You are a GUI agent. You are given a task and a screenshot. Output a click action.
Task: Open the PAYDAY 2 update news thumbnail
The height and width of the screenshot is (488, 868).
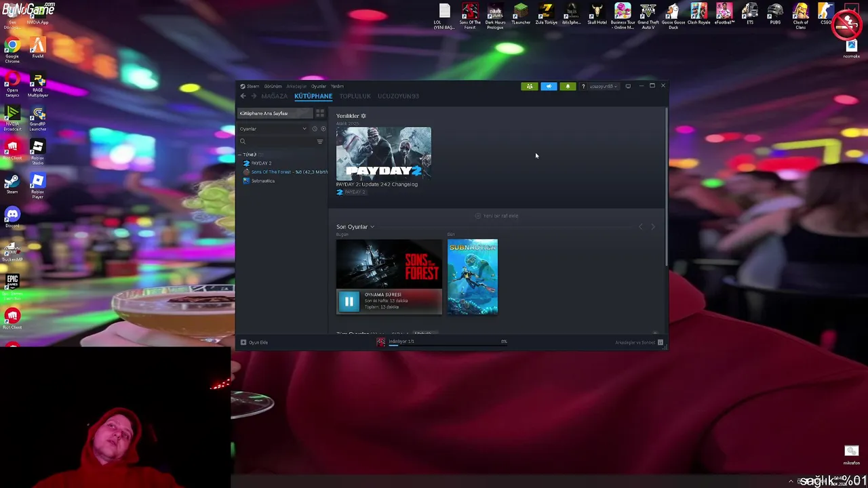383,152
